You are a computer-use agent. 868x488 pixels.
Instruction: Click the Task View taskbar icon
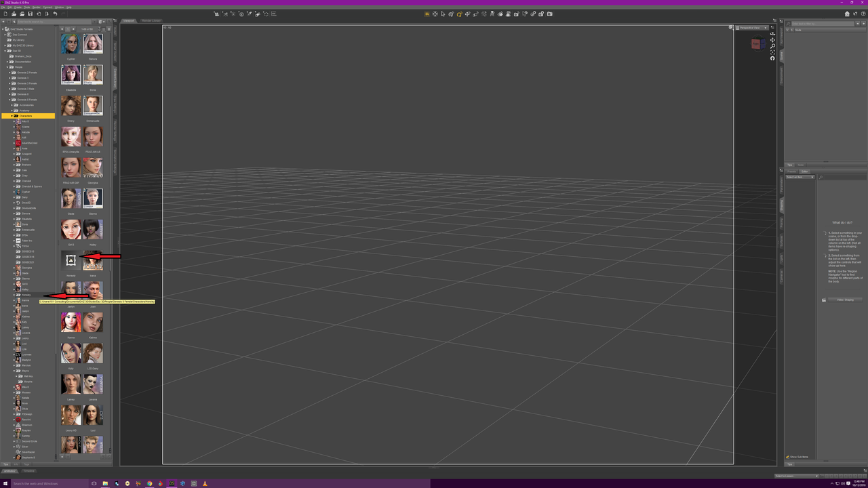coord(94,483)
